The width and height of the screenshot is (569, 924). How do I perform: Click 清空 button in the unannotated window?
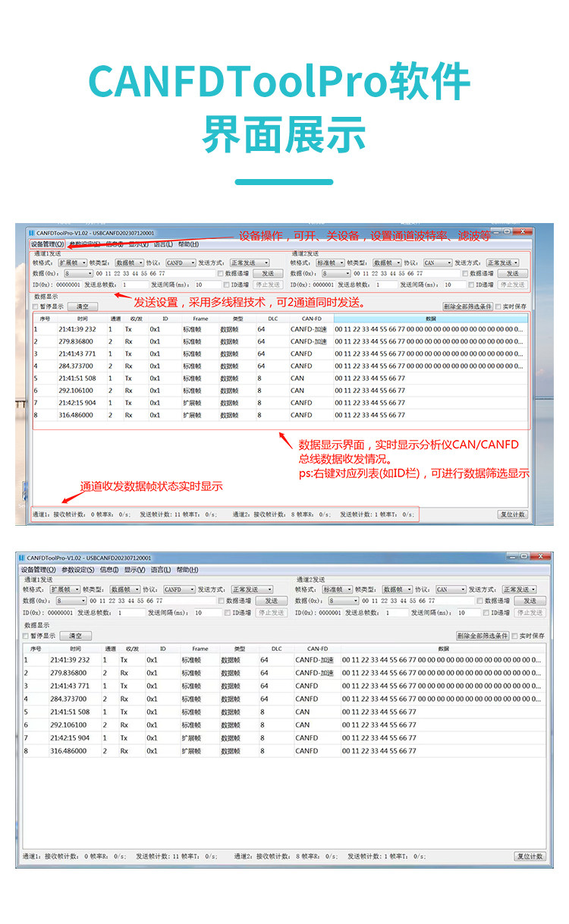(75, 636)
